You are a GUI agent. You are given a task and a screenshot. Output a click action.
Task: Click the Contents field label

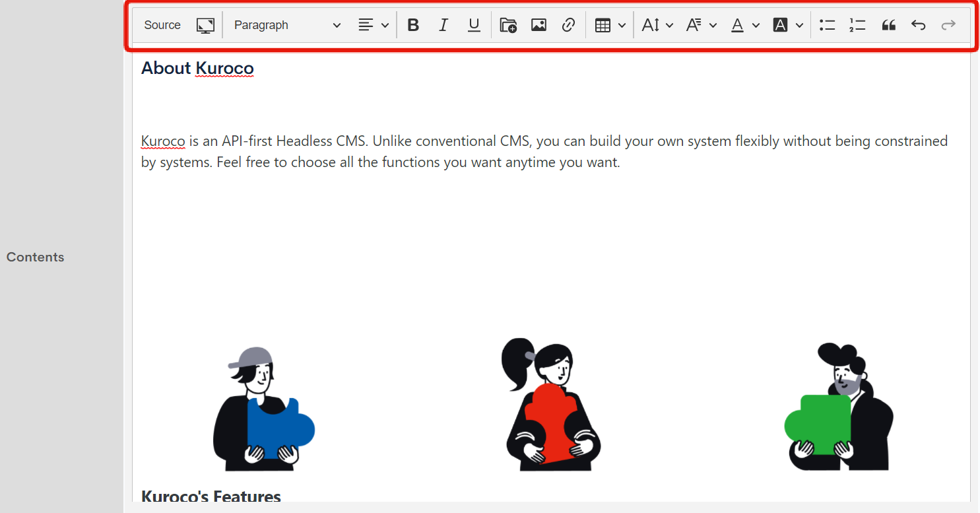click(36, 257)
